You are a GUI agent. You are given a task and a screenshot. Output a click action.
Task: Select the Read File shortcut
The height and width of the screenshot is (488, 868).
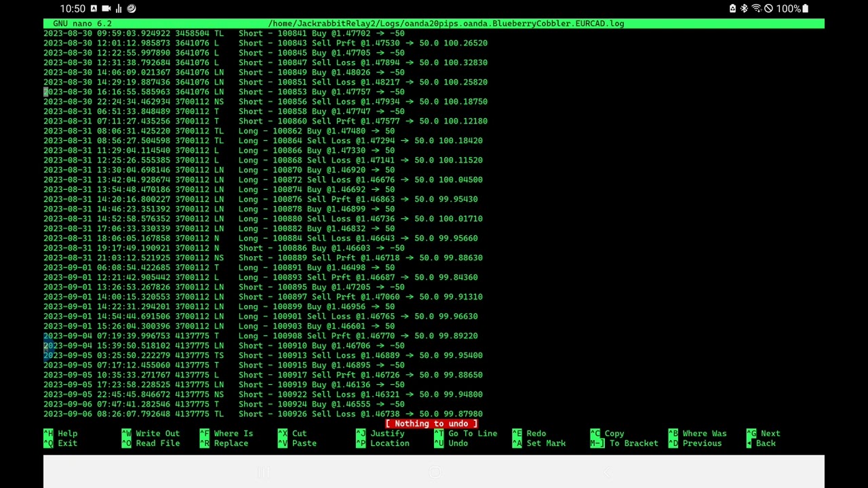[151, 443]
